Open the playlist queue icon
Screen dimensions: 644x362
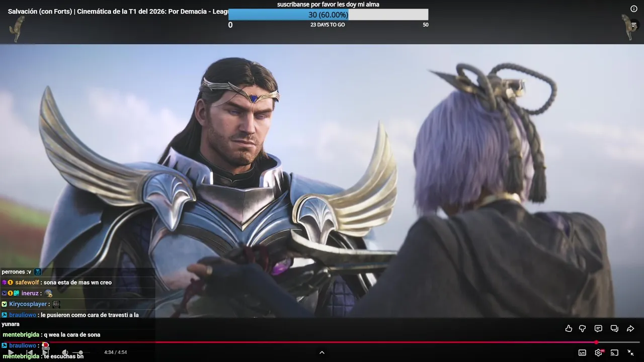(x=634, y=25)
